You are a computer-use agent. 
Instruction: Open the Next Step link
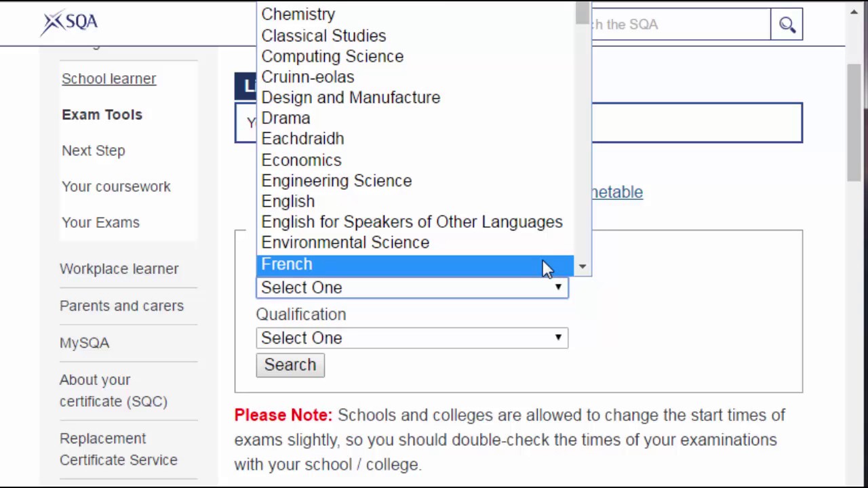(94, 150)
